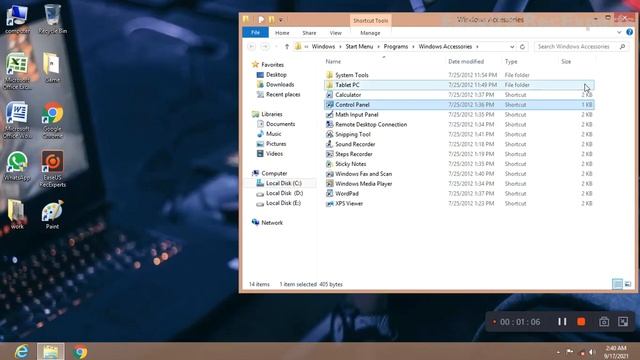Take a screenshot with the recorder camera icon
This screenshot has width=640, height=360.
pos(604,322)
